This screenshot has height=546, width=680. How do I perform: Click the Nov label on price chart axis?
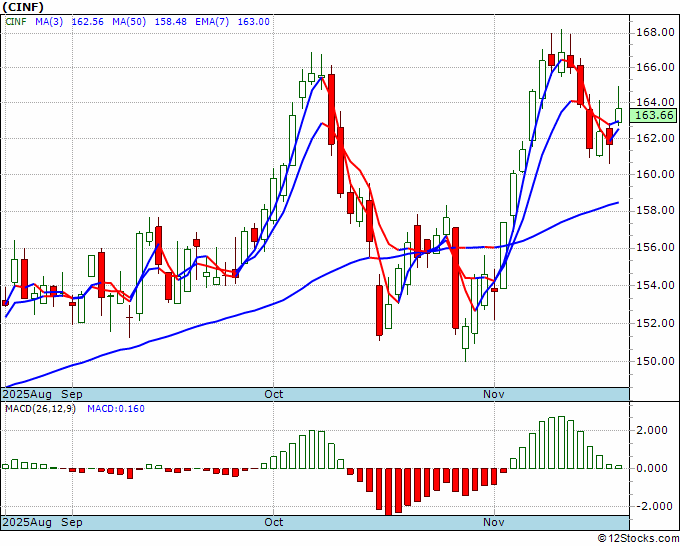pyautogui.click(x=494, y=394)
